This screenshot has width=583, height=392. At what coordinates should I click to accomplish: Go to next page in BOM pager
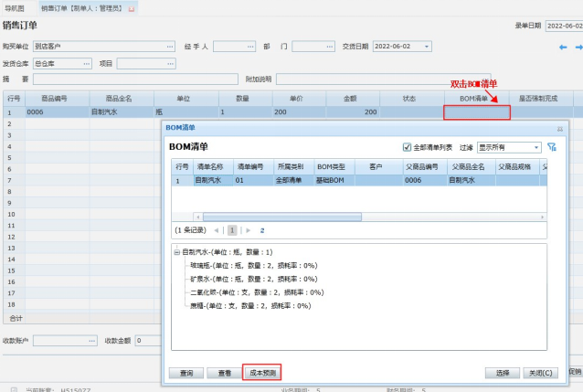coord(248,230)
